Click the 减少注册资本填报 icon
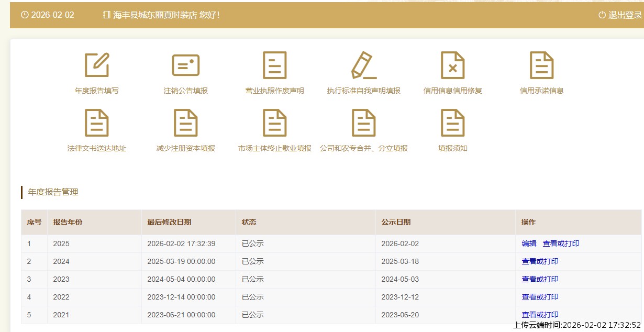Screen dimensions: 644x332 pyautogui.click(x=186, y=123)
